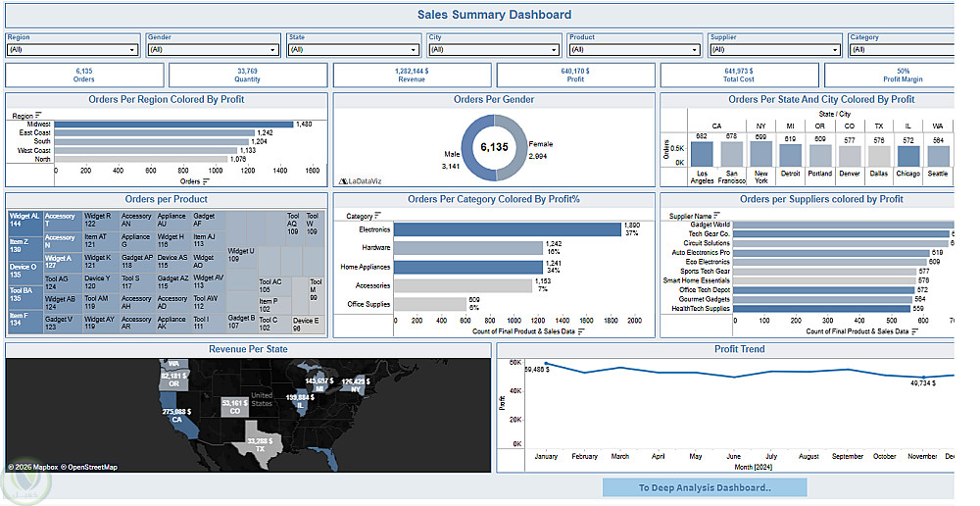Image resolution: width=980 pixels, height=506 pixels.
Task: Select the HealthTech Supplies supplier bar
Action: (822, 308)
